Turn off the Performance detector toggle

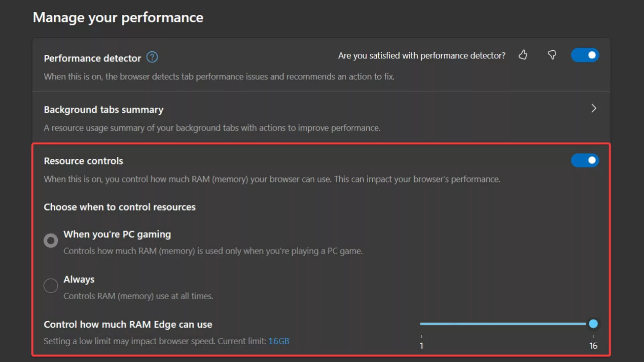(x=585, y=55)
